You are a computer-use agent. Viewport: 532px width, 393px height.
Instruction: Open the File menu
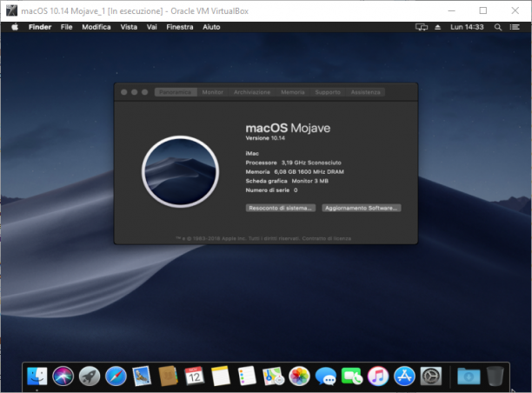click(66, 27)
